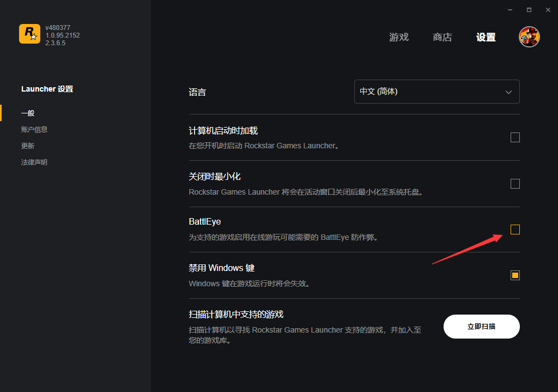Check the 关闭时最小化 checkbox
Image resolution: width=558 pixels, height=392 pixels.
515,184
